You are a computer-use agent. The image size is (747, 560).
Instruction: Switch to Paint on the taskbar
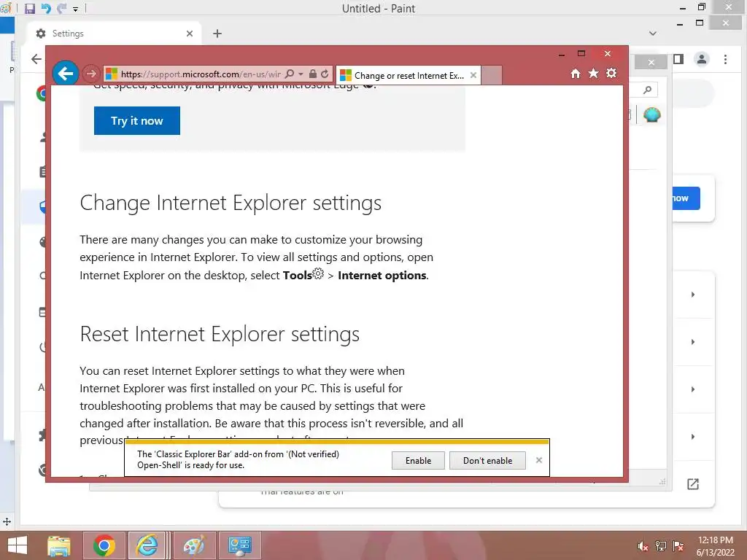pos(194,545)
